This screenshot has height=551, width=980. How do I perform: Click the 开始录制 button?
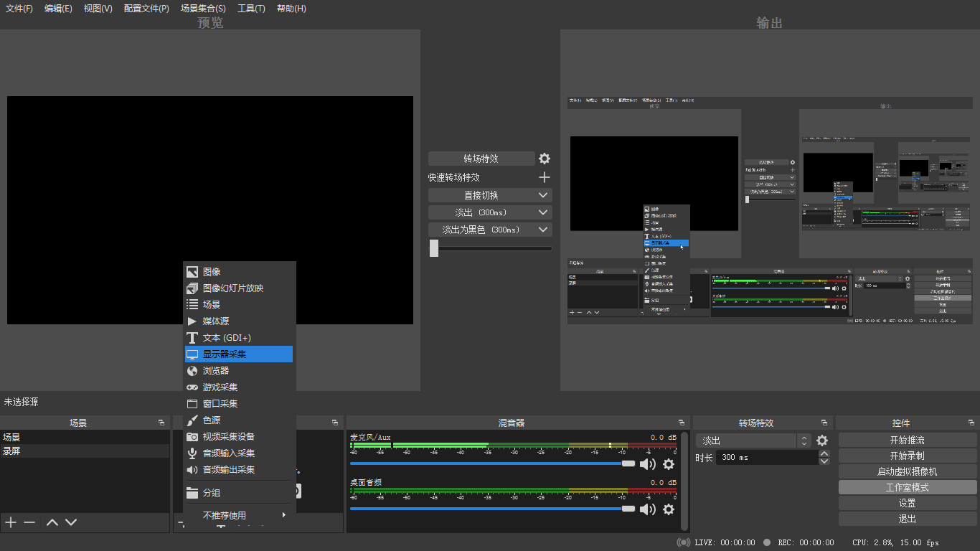point(908,456)
